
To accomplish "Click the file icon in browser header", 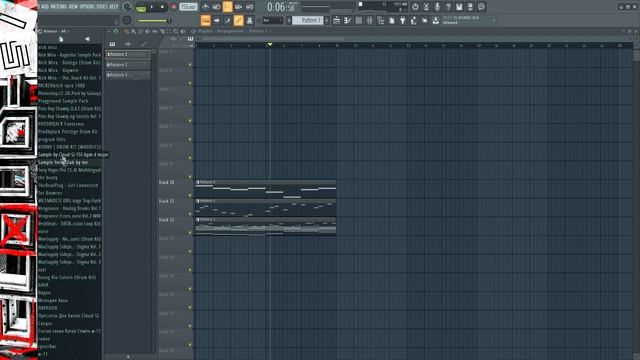I will click(x=61, y=39).
